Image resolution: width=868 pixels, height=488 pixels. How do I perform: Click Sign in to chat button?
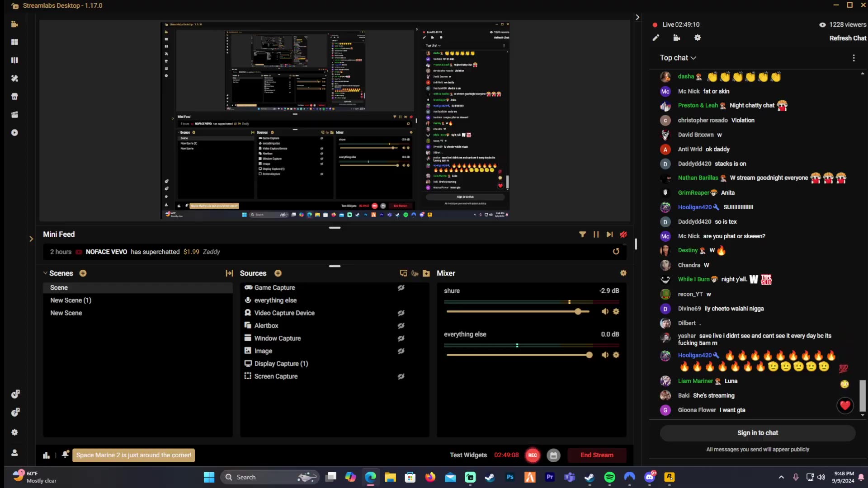pos(757,433)
